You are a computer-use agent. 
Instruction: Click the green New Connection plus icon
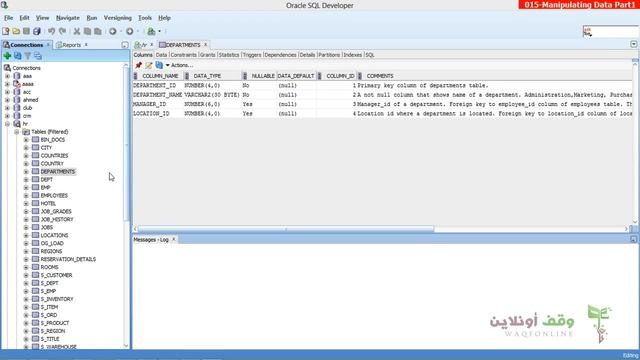tap(7, 56)
